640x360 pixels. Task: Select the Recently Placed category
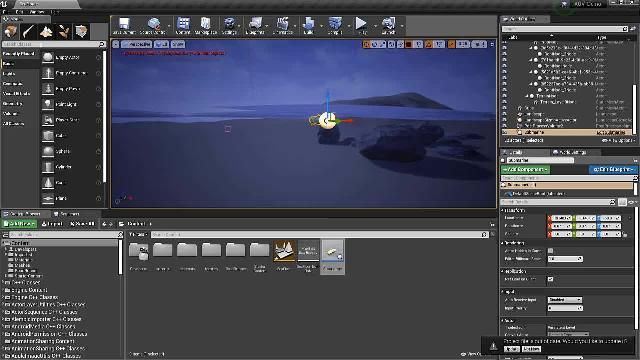pos(19,53)
